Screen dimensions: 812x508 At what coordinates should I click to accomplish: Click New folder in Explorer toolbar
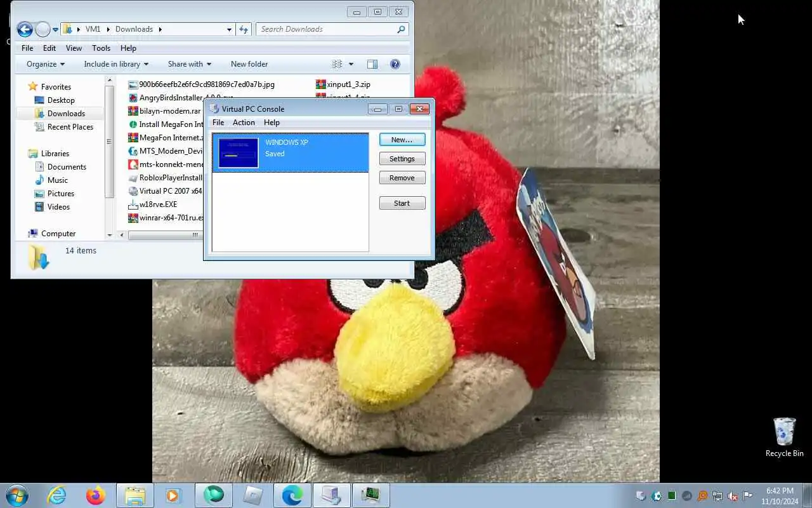tap(249, 64)
